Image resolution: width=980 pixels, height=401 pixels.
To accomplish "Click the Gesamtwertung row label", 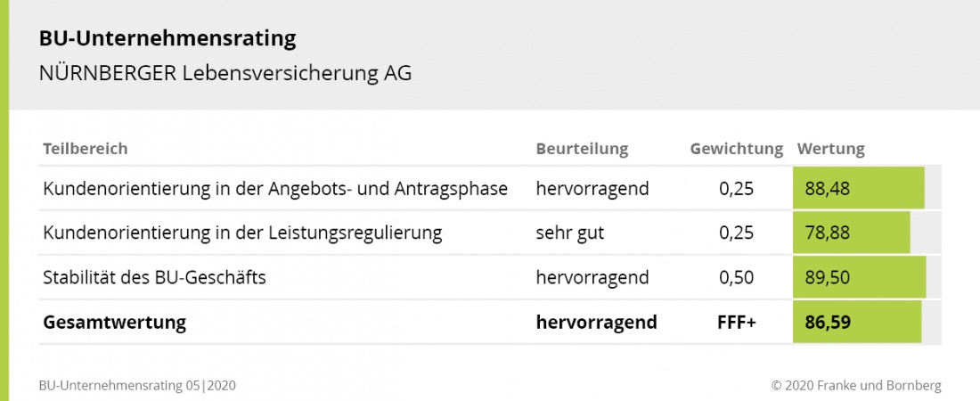I will [114, 323].
